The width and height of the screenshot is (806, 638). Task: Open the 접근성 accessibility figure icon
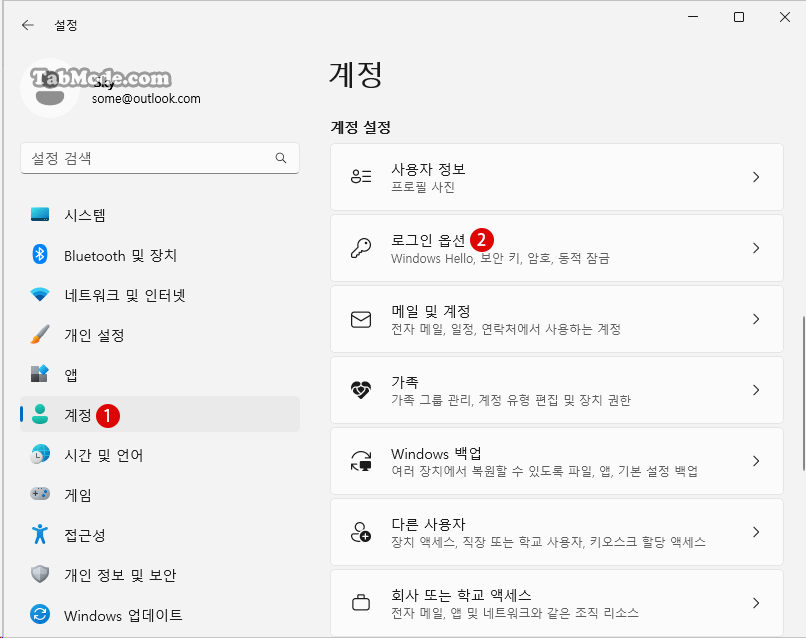[x=40, y=534]
